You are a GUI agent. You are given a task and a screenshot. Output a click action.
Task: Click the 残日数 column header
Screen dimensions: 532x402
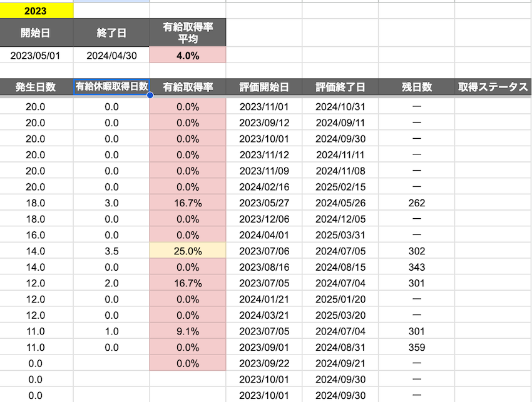tap(417, 88)
